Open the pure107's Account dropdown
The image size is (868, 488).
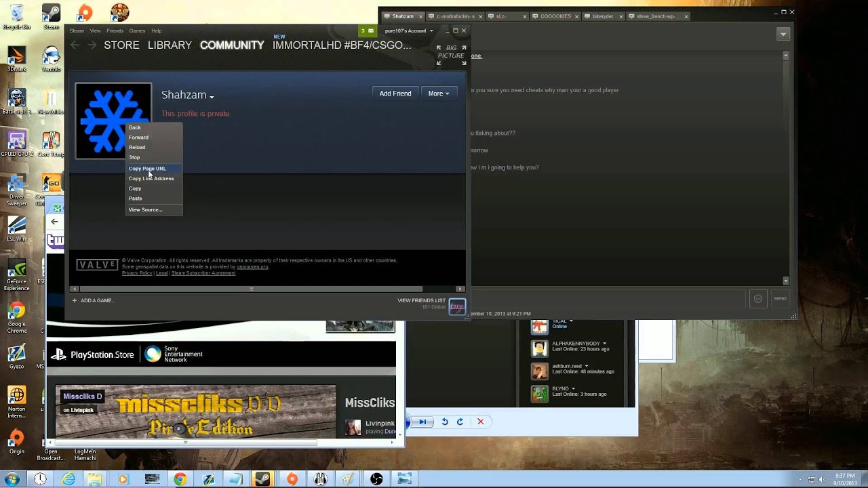[409, 30]
